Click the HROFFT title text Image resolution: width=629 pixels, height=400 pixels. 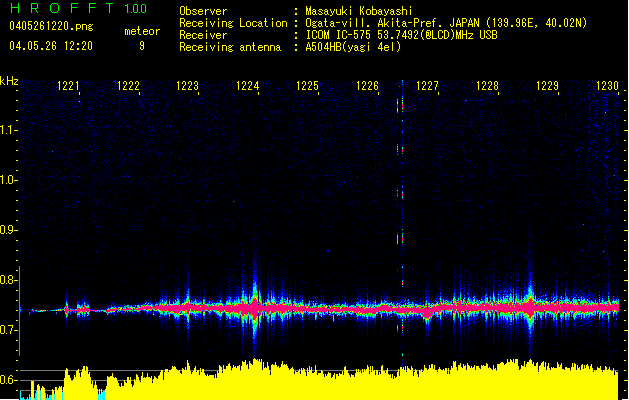61,8
